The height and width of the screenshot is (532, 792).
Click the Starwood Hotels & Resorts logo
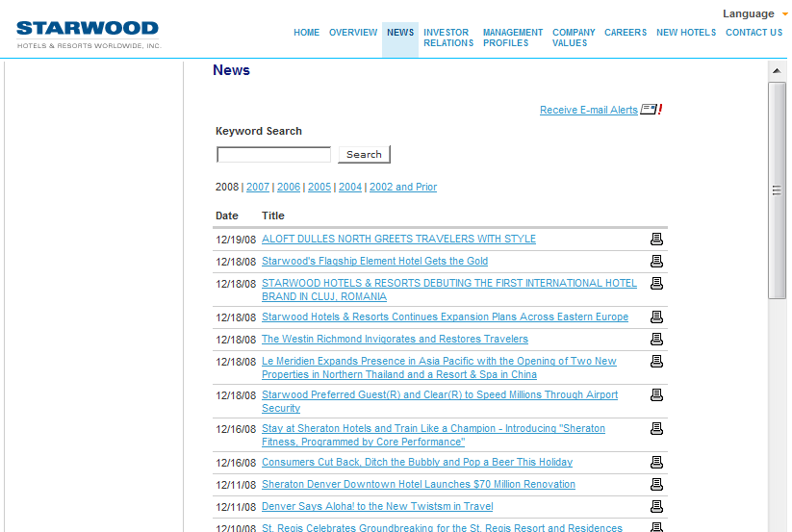[89, 35]
